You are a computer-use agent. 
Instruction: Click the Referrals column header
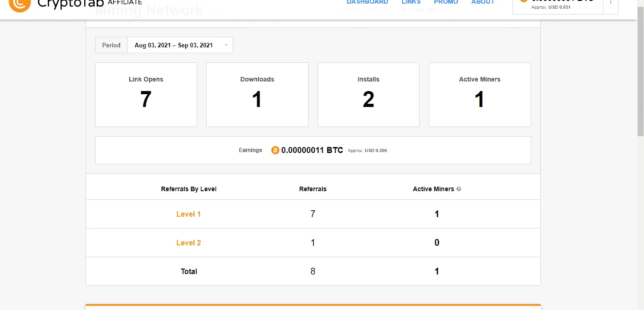pyautogui.click(x=313, y=189)
